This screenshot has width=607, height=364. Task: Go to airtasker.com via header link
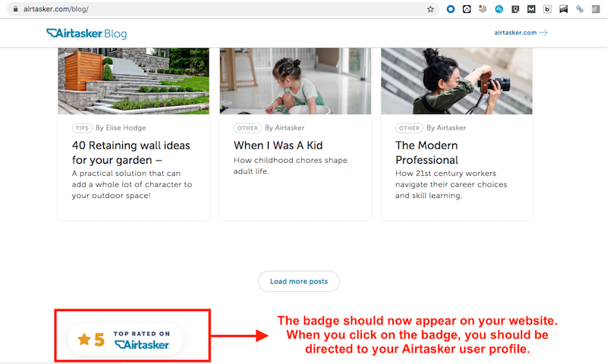(515, 33)
